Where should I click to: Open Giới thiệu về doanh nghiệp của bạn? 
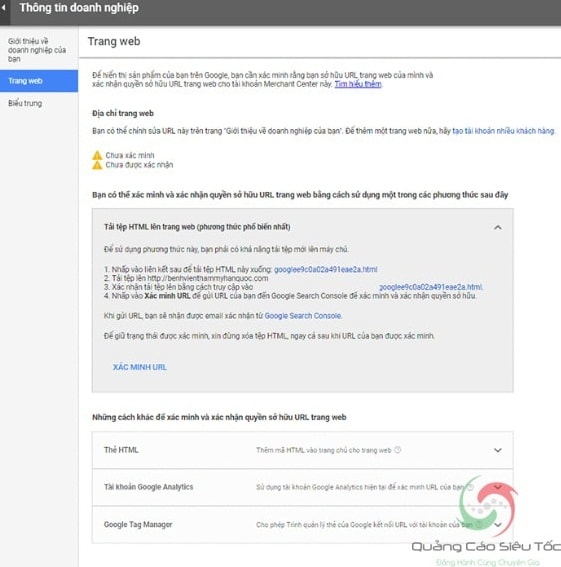[37, 50]
